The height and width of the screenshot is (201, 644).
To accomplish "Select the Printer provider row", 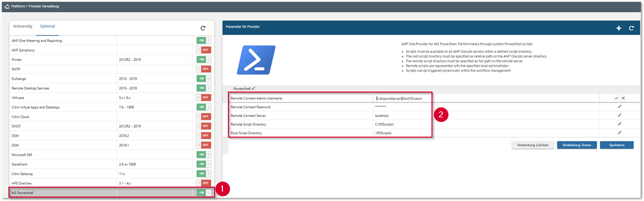I will coord(112,59).
